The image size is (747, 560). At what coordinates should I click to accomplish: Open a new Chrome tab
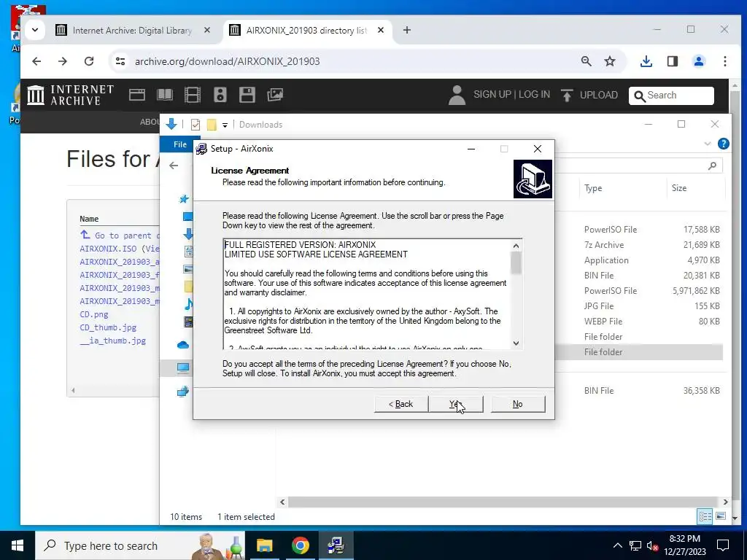click(407, 30)
